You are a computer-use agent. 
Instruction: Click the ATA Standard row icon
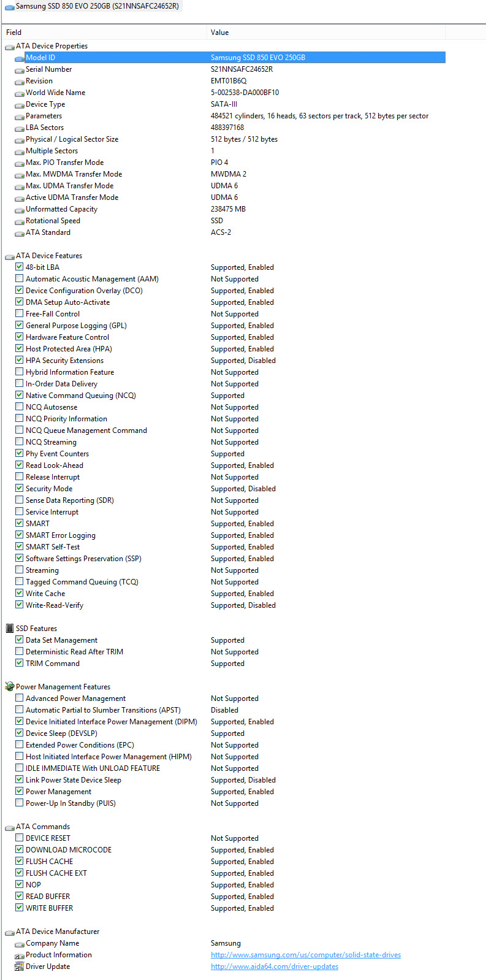coord(20,233)
